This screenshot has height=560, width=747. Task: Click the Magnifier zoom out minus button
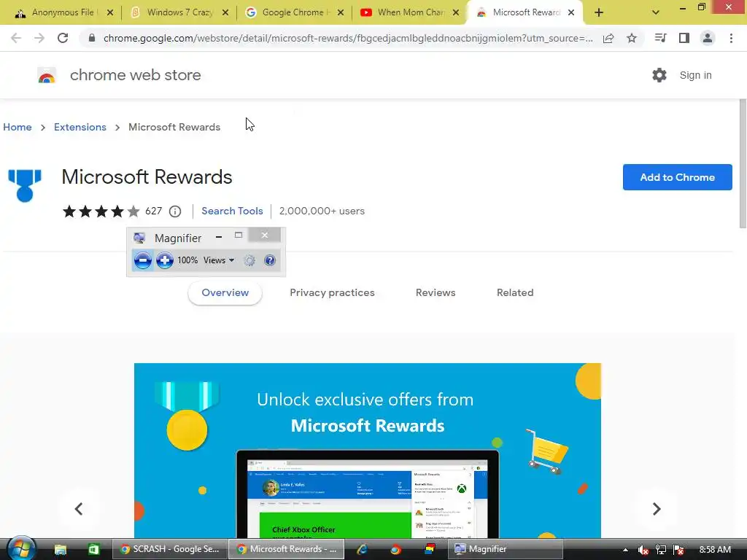point(142,260)
